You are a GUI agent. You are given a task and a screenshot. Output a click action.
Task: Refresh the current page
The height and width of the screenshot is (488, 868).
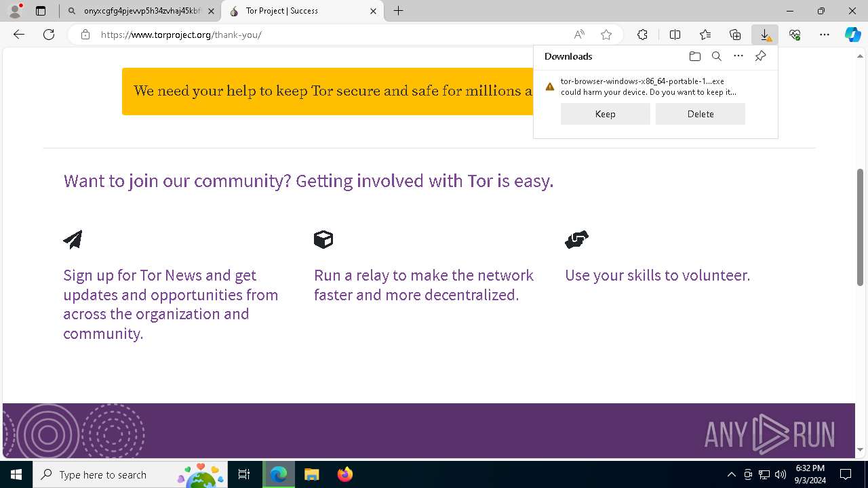[49, 35]
